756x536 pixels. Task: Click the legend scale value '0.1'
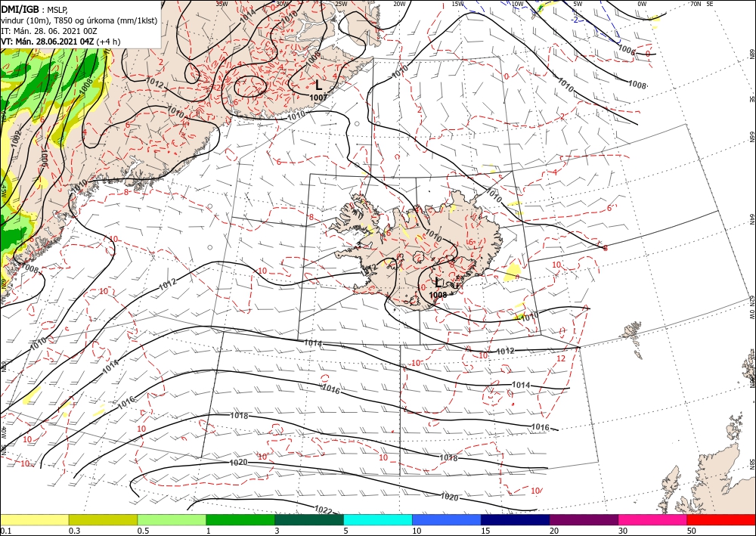point(6,531)
